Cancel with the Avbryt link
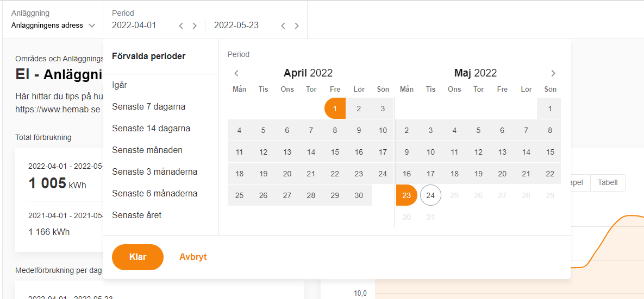The image size is (644, 299). pyautogui.click(x=193, y=257)
